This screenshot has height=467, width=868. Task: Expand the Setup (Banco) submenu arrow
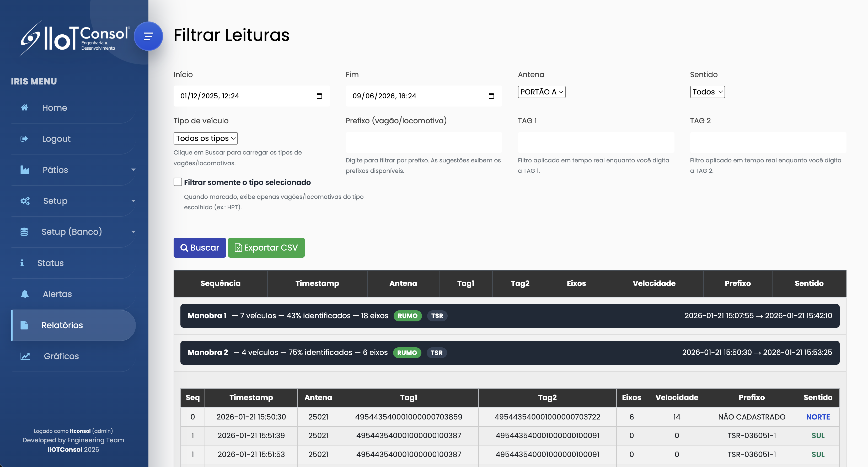coord(133,232)
